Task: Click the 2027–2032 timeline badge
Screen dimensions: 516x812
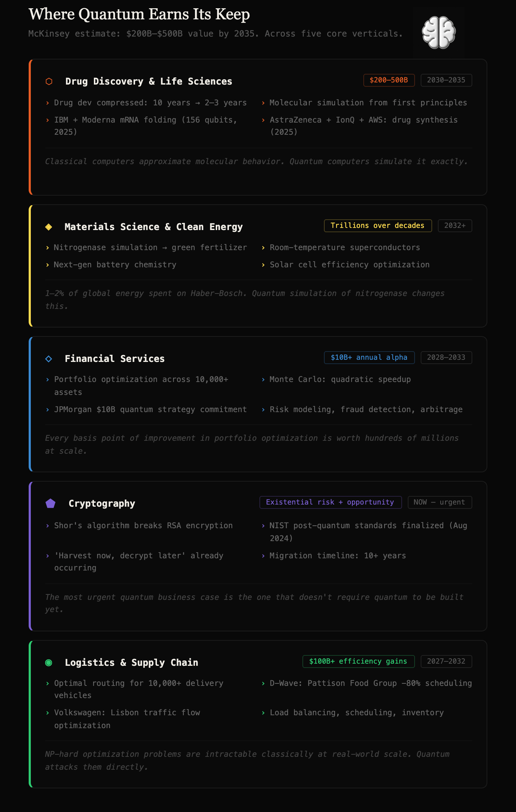Action: point(446,661)
